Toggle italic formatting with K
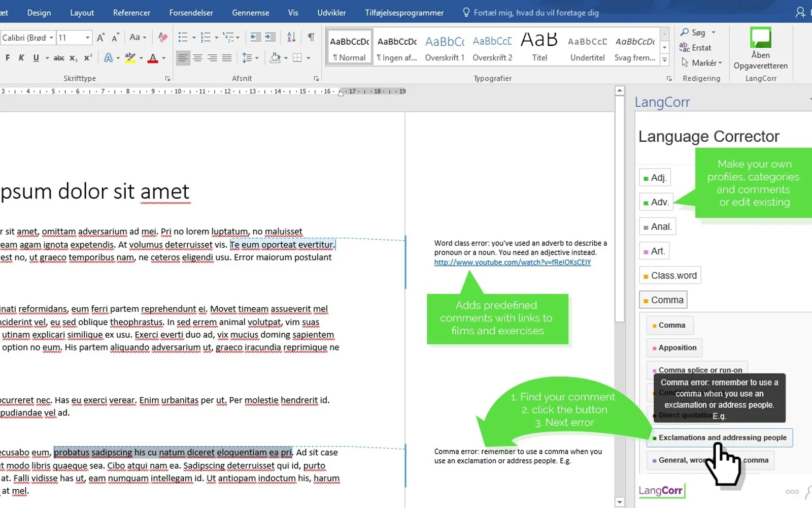The height and width of the screenshot is (508, 812). point(21,58)
